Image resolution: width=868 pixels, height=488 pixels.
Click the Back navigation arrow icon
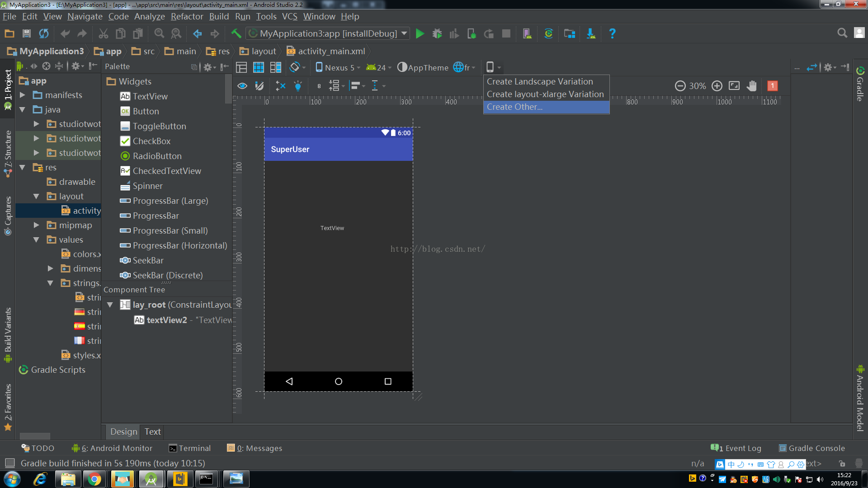pyautogui.click(x=197, y=33)
